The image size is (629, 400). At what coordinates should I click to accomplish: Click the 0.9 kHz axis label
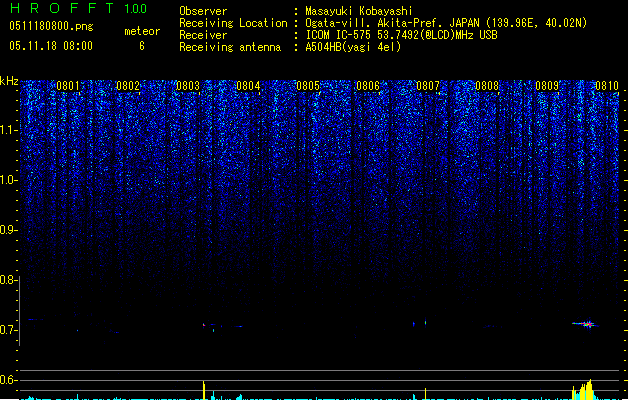point(8,230)
